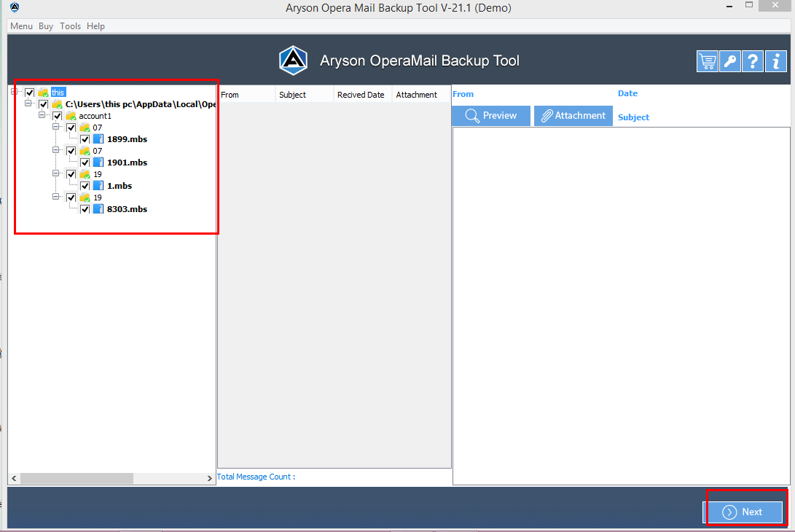Screen dimensions: 795x532
Task: Click the tree panel's right scroll arrow
Action: (x=209, y=478)
